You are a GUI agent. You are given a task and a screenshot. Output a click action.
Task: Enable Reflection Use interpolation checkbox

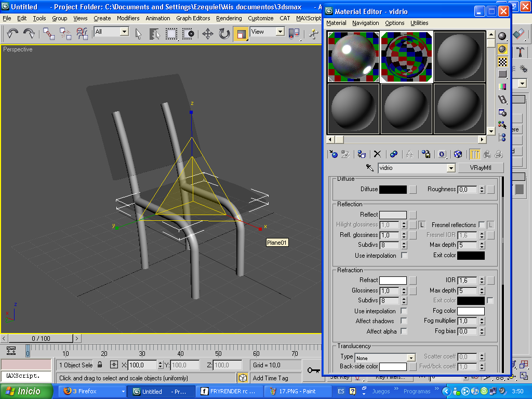404,255
